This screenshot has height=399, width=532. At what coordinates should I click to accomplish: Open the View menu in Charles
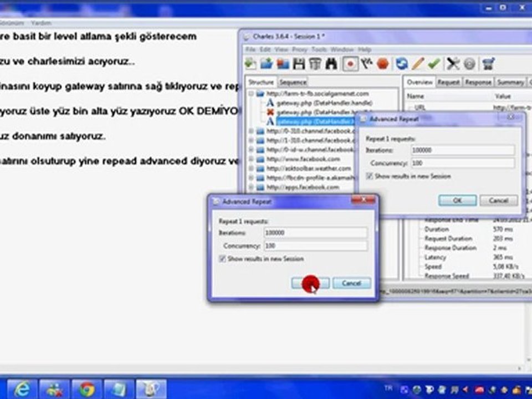click(x=282, y=49)
